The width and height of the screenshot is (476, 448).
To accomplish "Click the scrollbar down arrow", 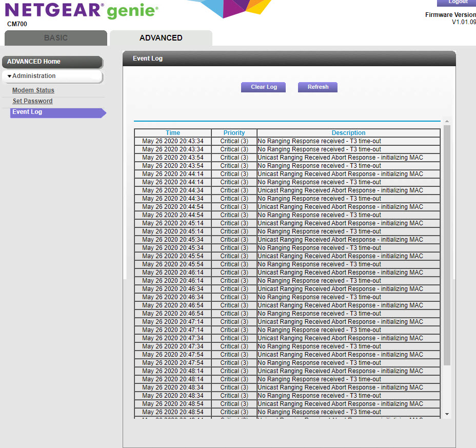I will point(446,414).
